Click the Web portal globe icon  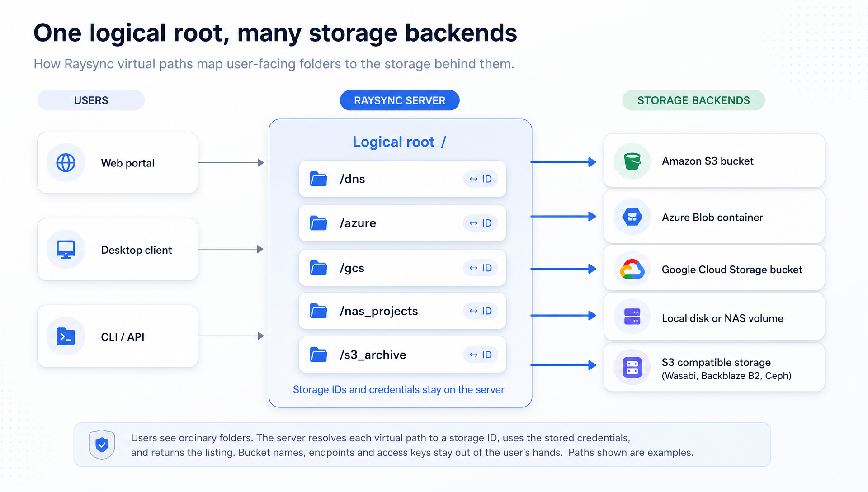66,163
